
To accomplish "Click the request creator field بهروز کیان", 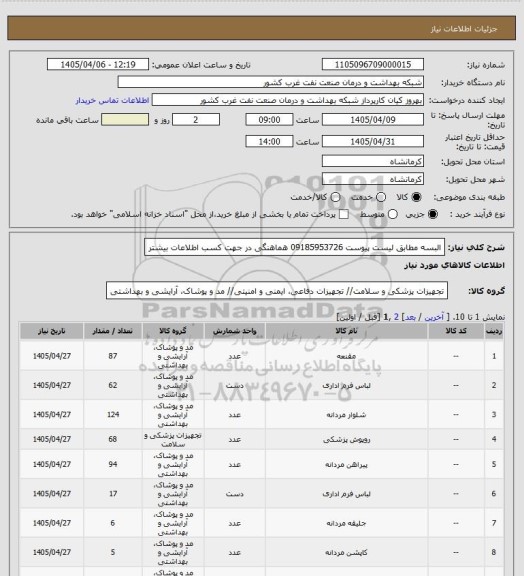I will 288,100.
